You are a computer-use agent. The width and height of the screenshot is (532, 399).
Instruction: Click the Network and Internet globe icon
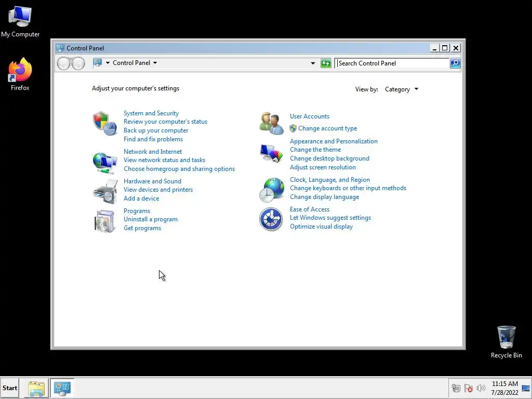point(105,163)
